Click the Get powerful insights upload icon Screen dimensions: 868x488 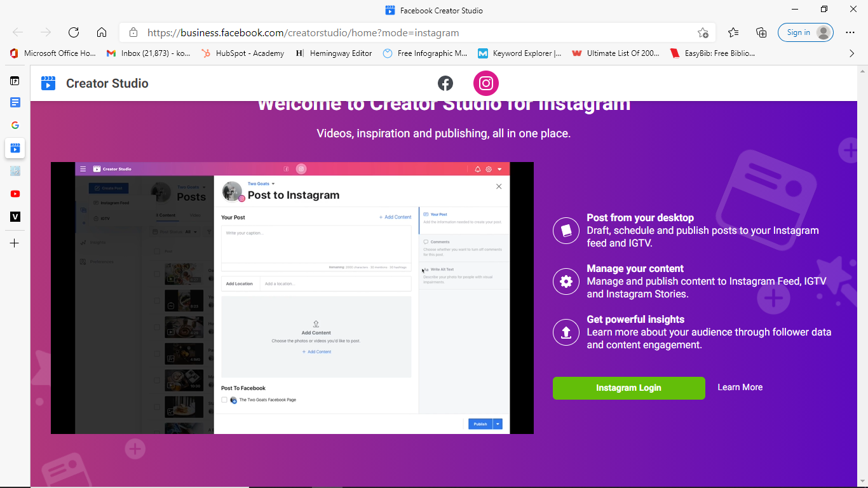[566, 332]
